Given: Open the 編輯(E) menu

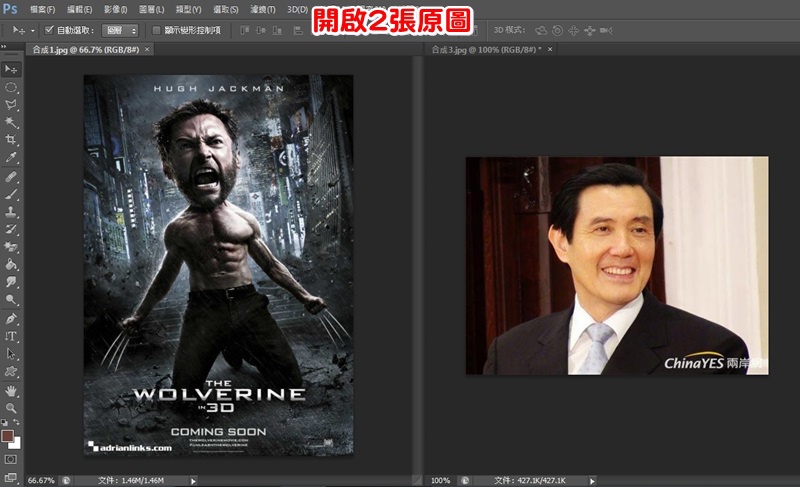Looking at the screenshot, I should tap(80, 10).
